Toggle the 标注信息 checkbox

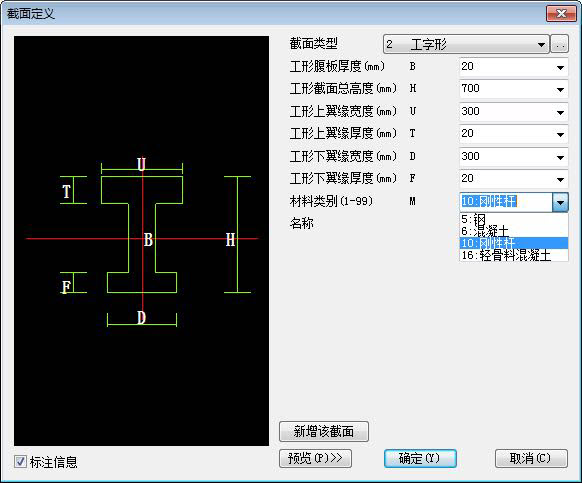pos(20,462)
